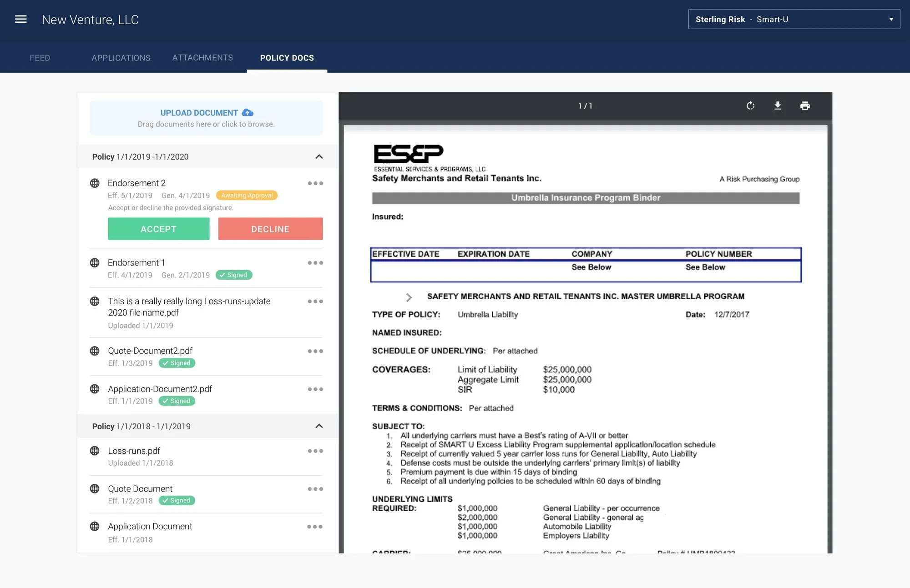Click globe icon beside Endorsement 1
Image resolution: width=910 pixels, height=588 pixels.
(95, 262)
